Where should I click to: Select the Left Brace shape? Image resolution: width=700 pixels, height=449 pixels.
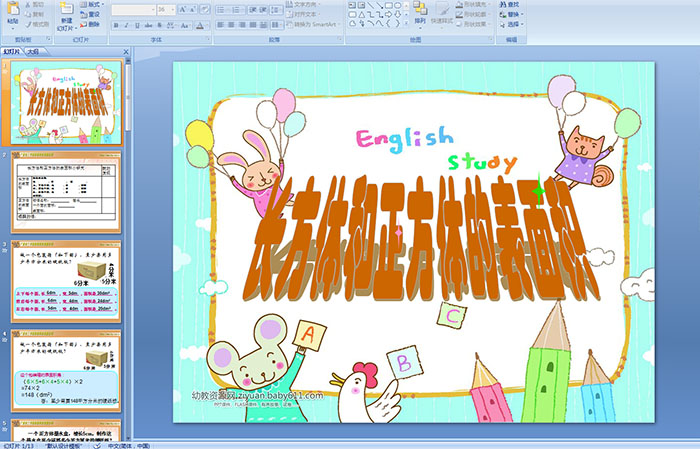pos(388,24)
